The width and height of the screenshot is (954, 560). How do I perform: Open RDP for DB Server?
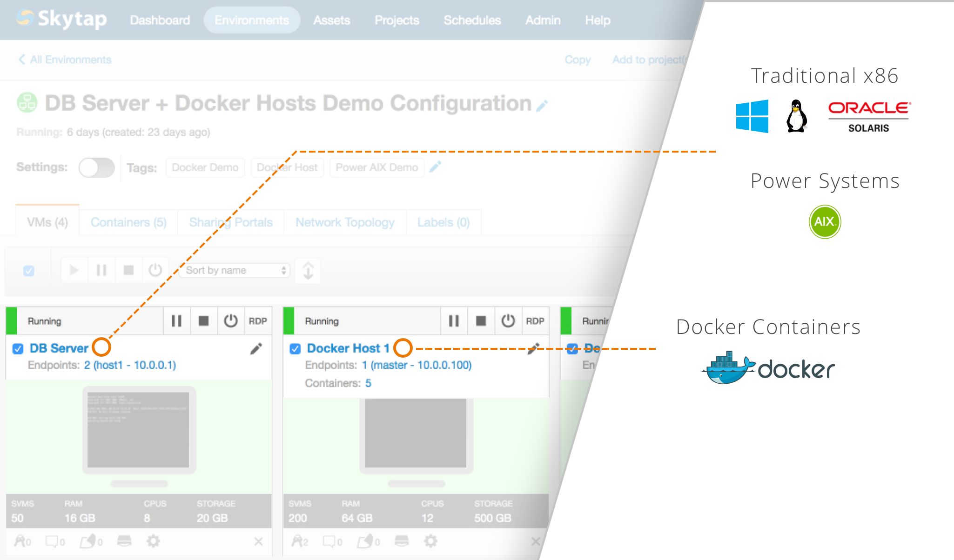click(x=258, y=321)
